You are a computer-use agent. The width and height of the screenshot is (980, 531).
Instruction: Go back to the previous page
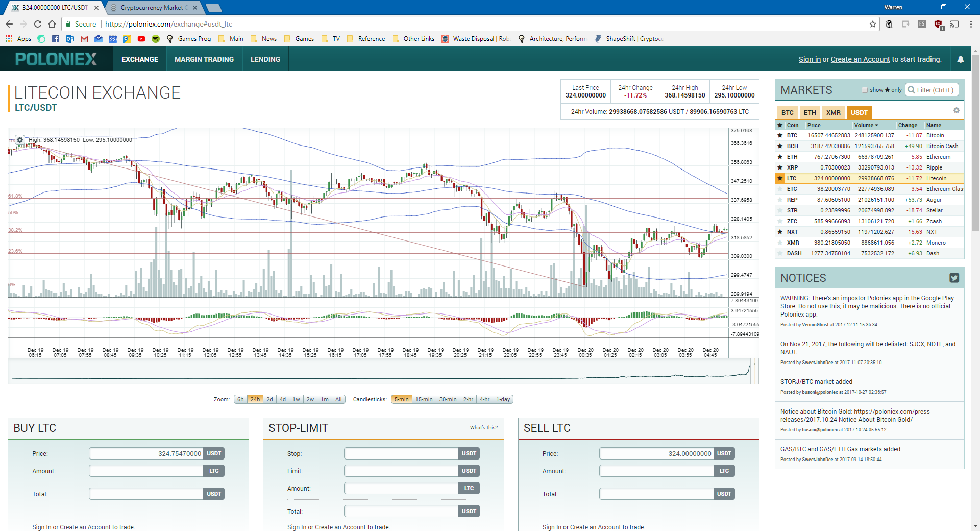pyautogui.click(x=9, y=24)
